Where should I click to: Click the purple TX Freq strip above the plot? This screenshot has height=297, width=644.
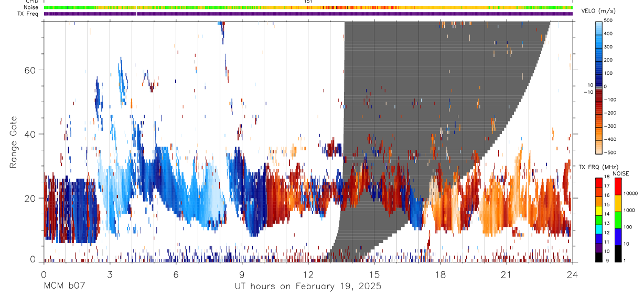308,14
